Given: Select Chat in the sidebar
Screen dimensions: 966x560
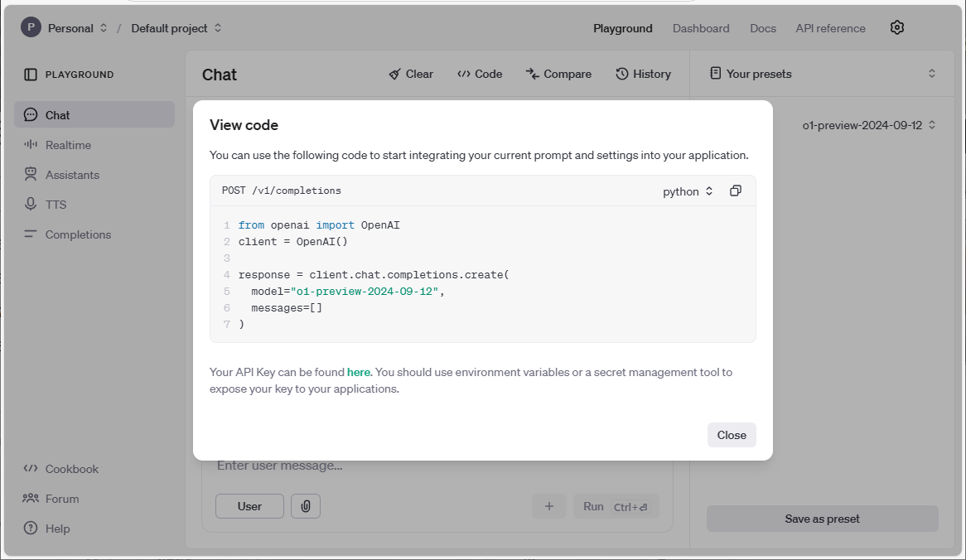Looking at the screenshot, I should [94, 115].
